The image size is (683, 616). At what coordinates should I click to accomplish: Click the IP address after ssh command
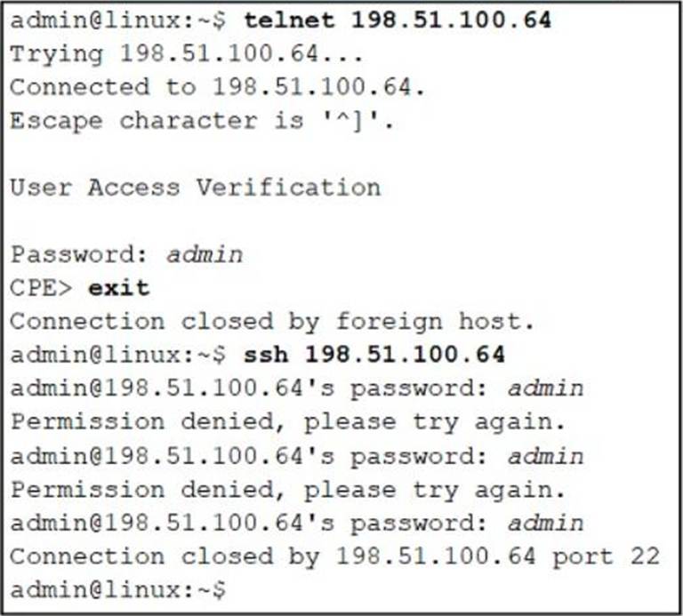click(405, 356)
